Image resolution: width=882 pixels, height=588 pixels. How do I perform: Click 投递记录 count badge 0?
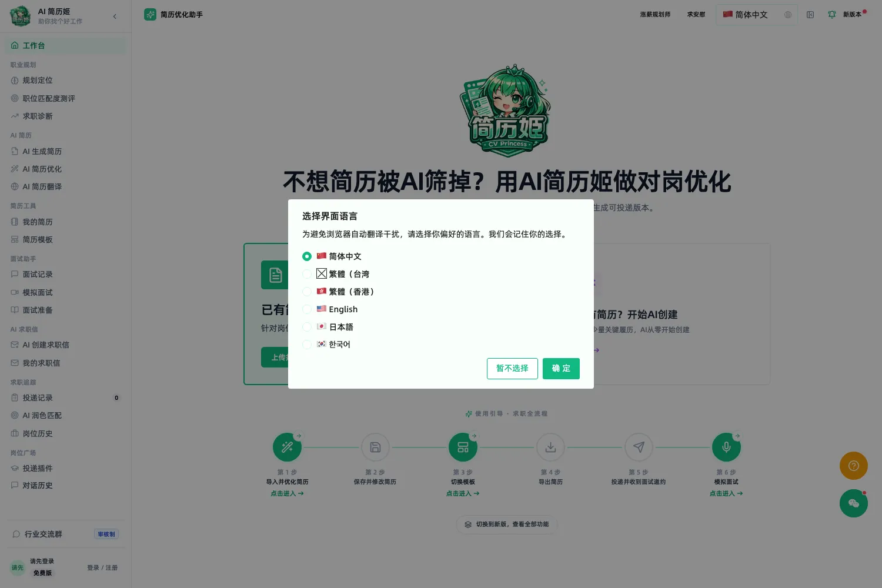[x=116, y=398]
